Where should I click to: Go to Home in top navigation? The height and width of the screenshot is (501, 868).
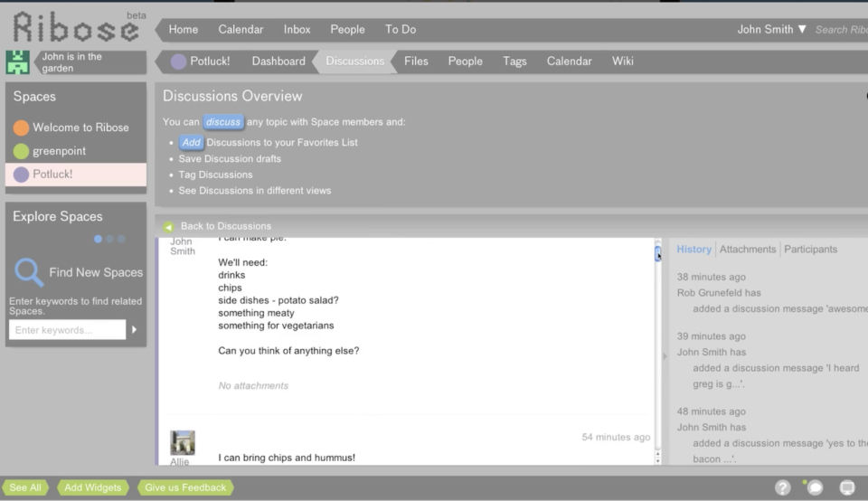[x=184, y=29]
